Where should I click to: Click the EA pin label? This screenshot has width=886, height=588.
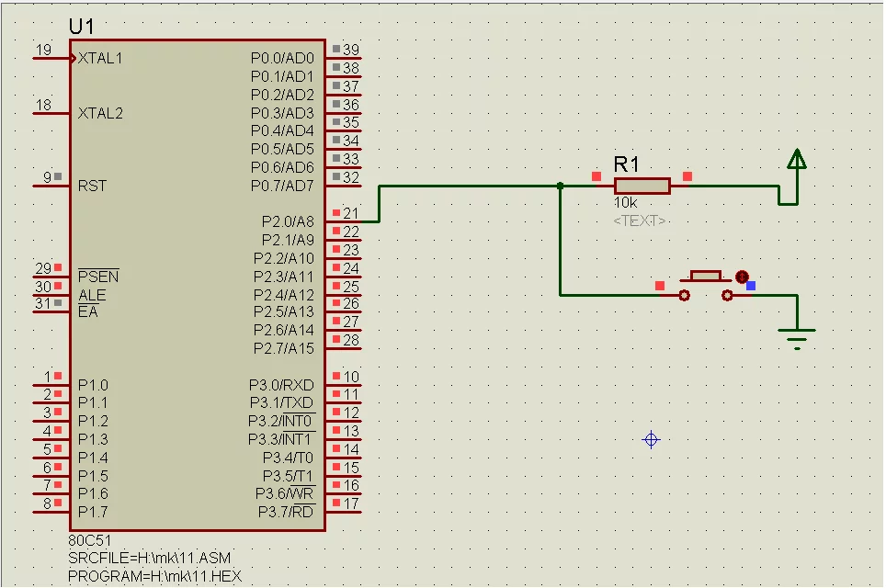click(87, 311)
